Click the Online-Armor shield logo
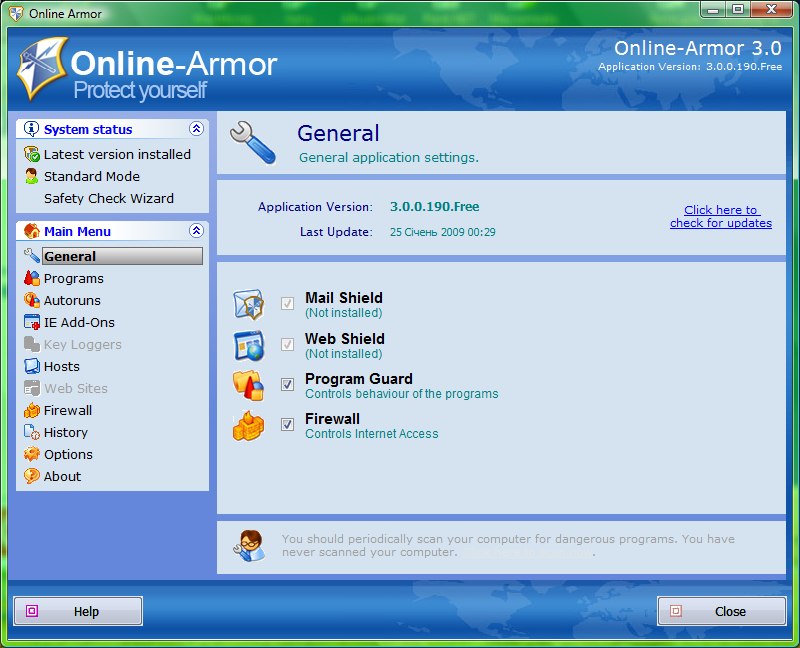 click(x=42, y=68)
